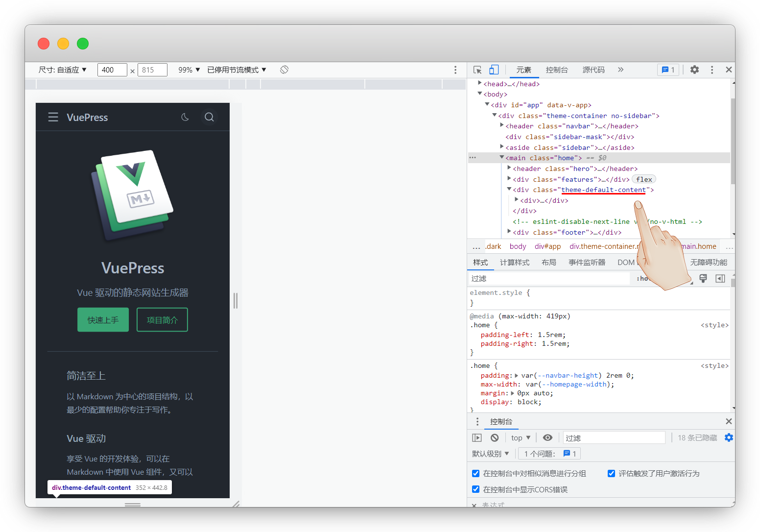
Task: Open the issues notification icon showing 1
Action: 668,70
